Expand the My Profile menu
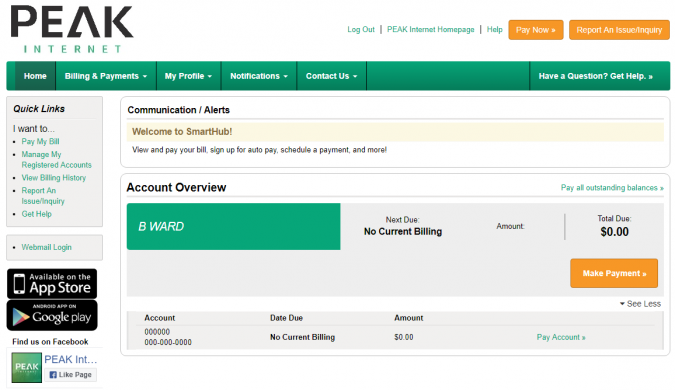The width and height of the screenshot is (675, 390). [x=189, y=76]
